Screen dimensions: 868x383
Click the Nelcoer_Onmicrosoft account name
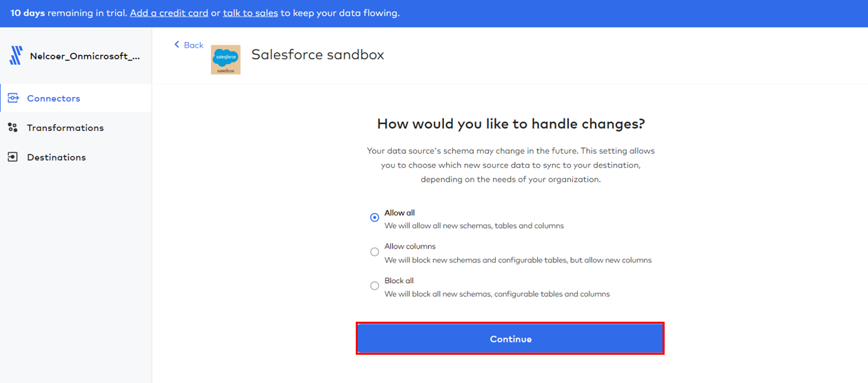(x=85, y=56)
